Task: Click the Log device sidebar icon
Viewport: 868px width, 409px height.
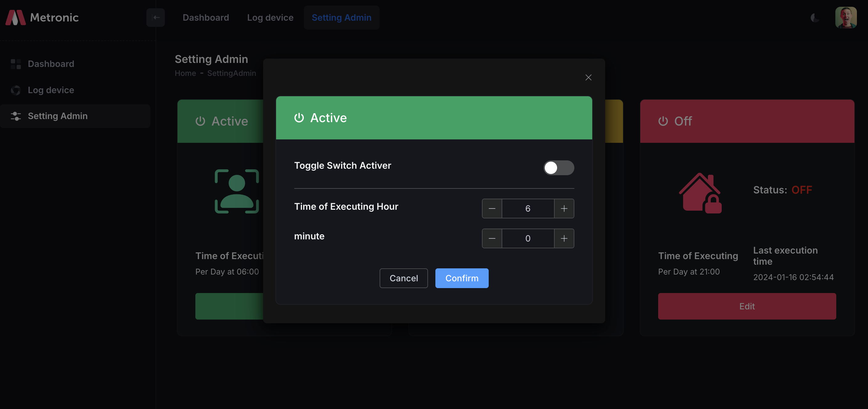Action: click(x=16, y=90)
